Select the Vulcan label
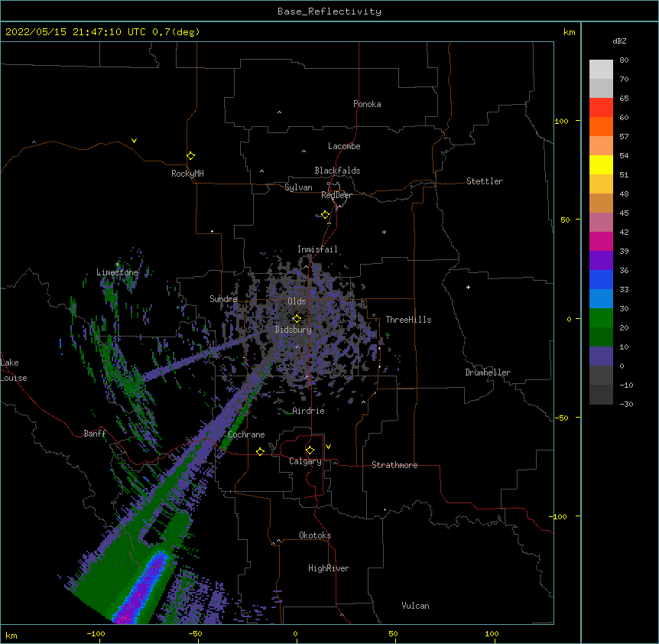 (x=415, y=606)
